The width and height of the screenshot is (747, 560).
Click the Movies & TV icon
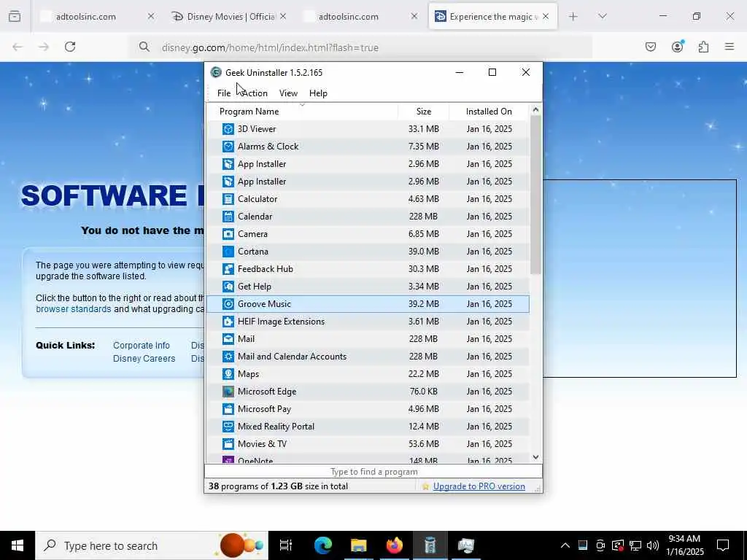228,444
